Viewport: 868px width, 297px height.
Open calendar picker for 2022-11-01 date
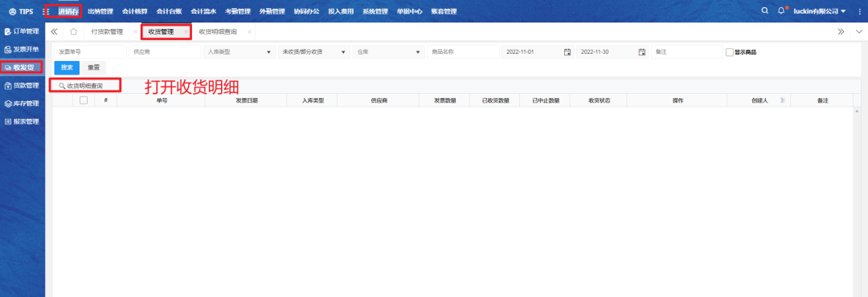click(567, 52)
